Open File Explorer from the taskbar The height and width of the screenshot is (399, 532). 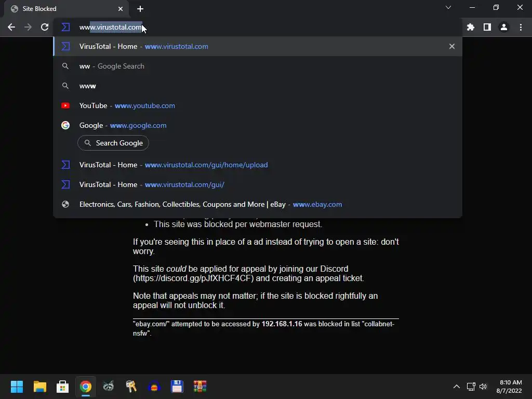[39, 387]
